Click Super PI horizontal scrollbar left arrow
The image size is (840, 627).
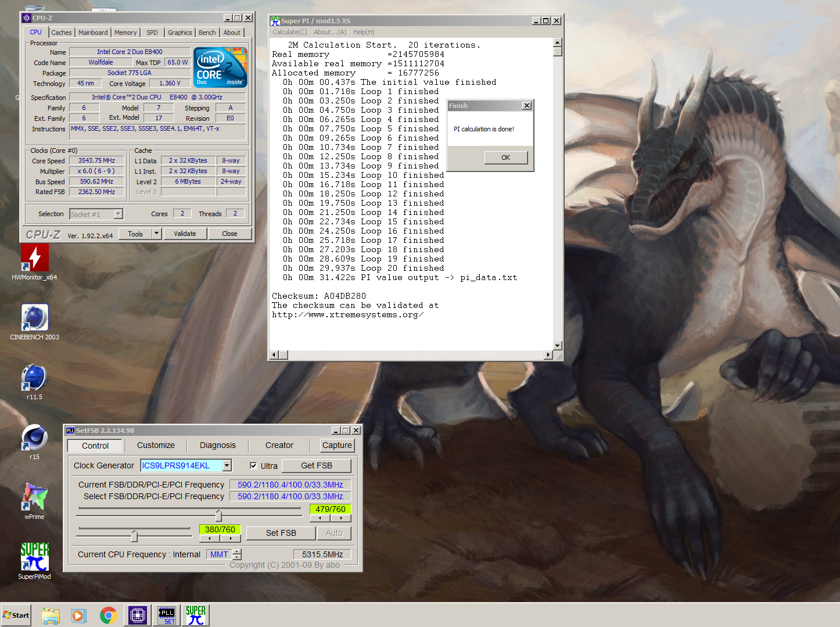coord(275,354)
